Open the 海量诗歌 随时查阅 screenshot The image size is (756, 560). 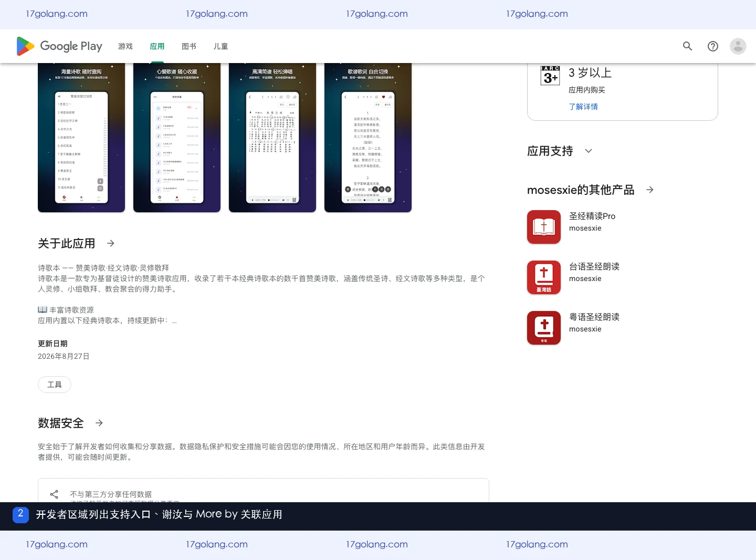point(81,138)
